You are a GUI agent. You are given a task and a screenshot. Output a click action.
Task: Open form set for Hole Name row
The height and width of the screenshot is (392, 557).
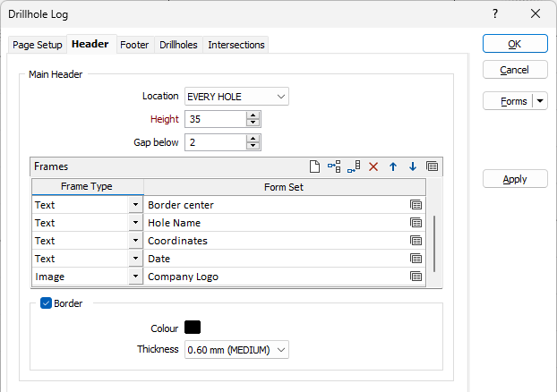[416, 223]
